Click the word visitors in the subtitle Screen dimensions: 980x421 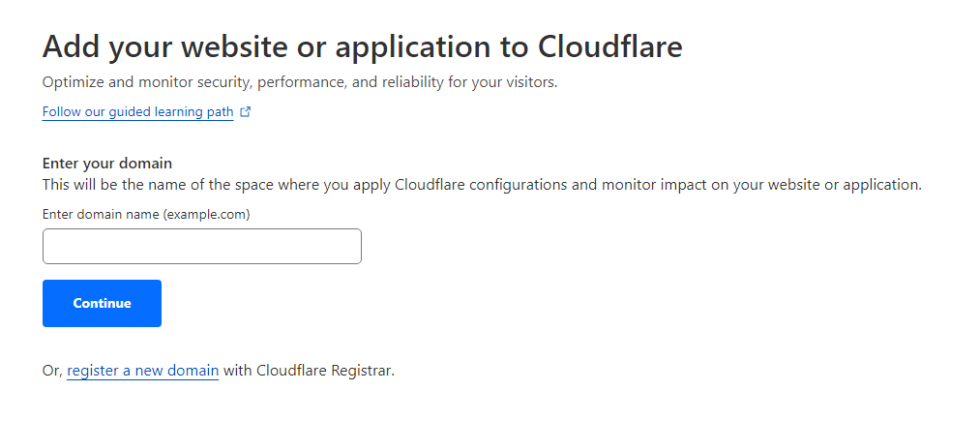(x=529, y=82)
